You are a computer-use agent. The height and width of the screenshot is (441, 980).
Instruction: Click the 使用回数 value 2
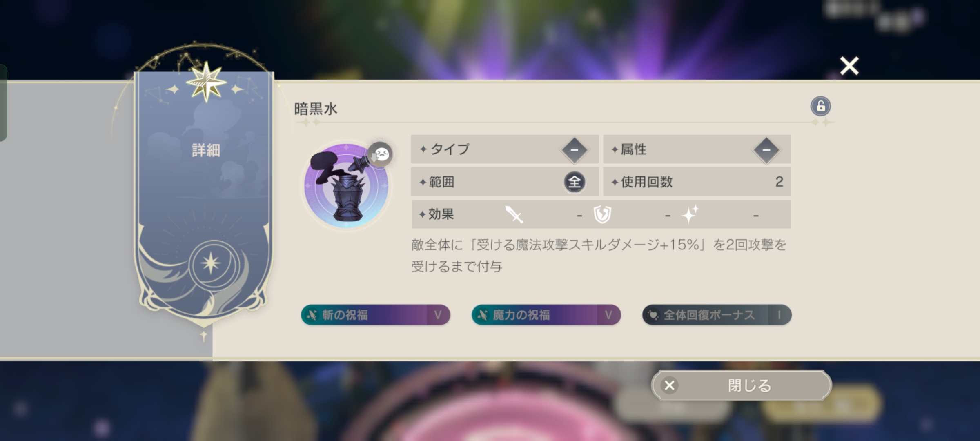779,182
